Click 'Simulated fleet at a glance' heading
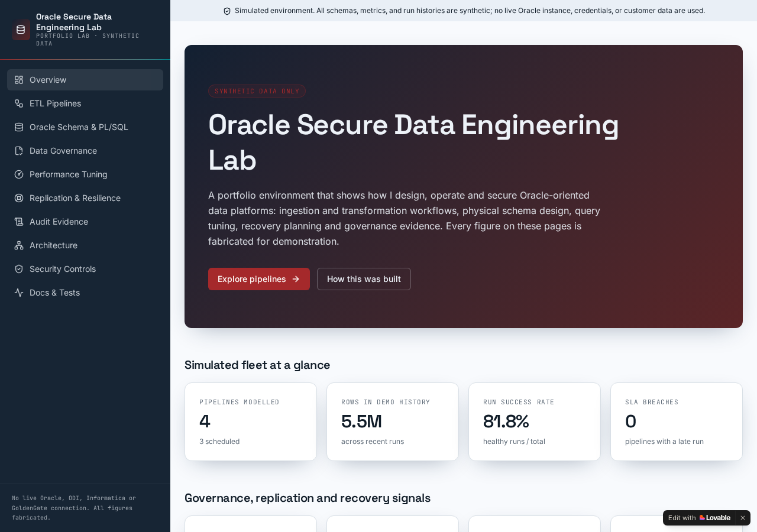The image size is (757, 532). coord(257,365)
